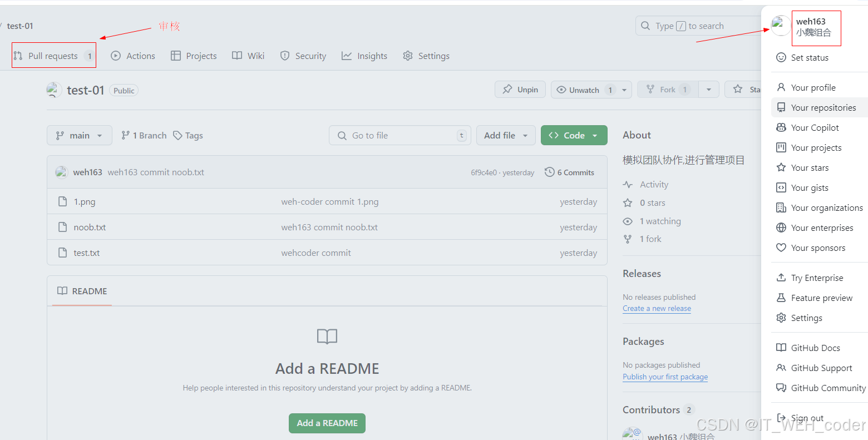Open the 6 Commits history

point(570,172)
